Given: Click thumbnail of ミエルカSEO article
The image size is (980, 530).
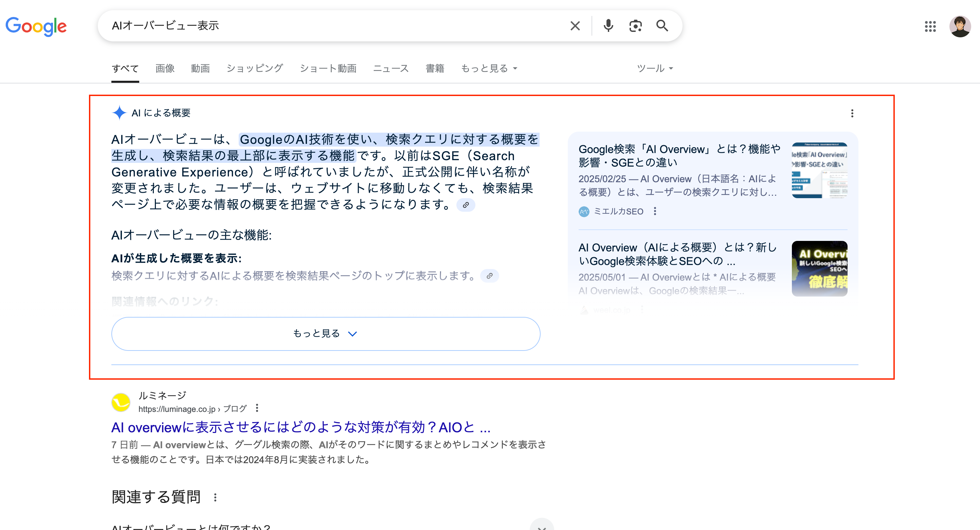Looking at the screenshot, I should tap(819, 170).
